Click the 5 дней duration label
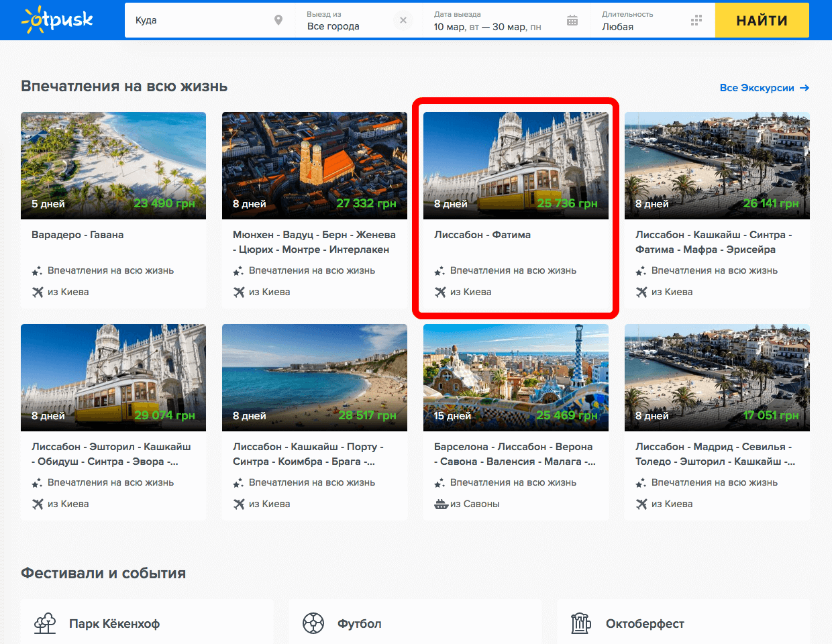 pos(48,204)
